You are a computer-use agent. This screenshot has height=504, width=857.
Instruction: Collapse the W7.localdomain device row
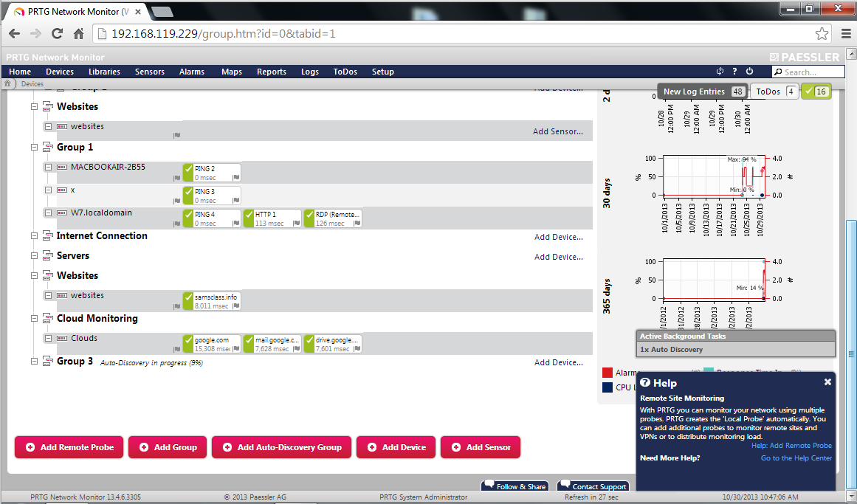[49, 213]
